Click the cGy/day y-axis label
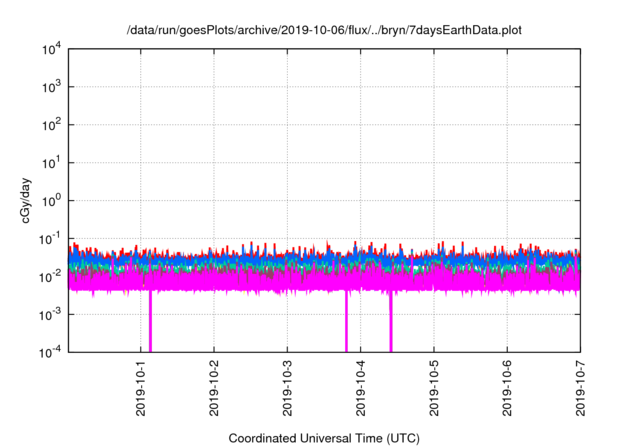Image resolution: width=640 pixels, height=448 pixels. 26,200
